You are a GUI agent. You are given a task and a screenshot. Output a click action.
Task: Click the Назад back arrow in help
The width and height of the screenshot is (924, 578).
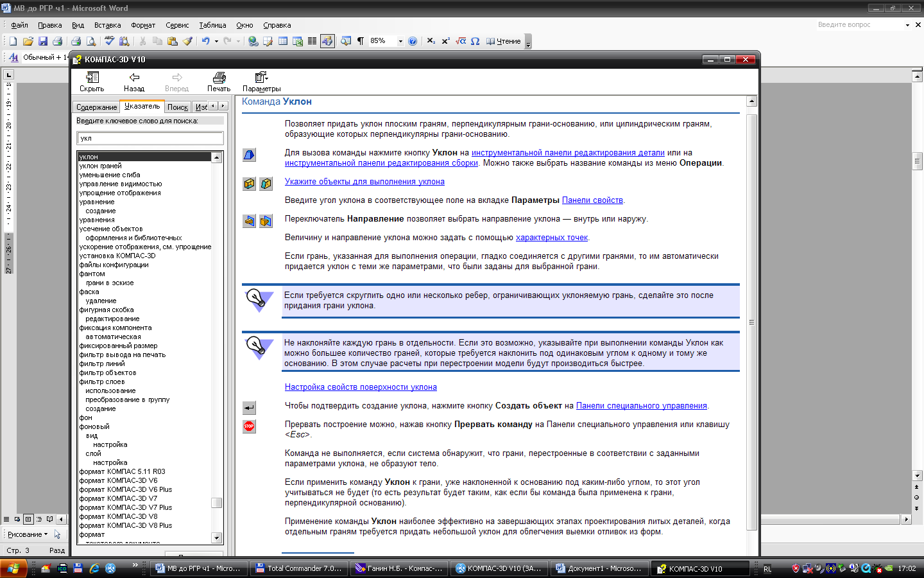(x=134, y=82)
